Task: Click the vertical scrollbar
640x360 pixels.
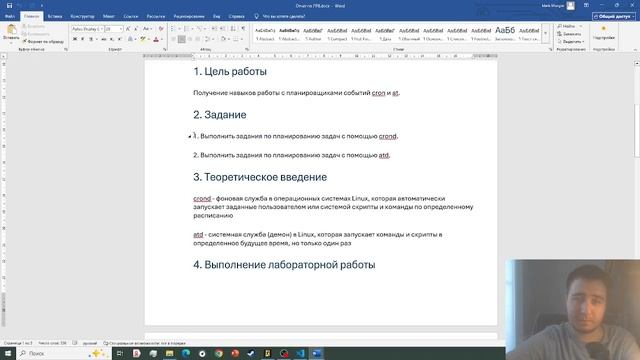Action: tap(637, 131)
